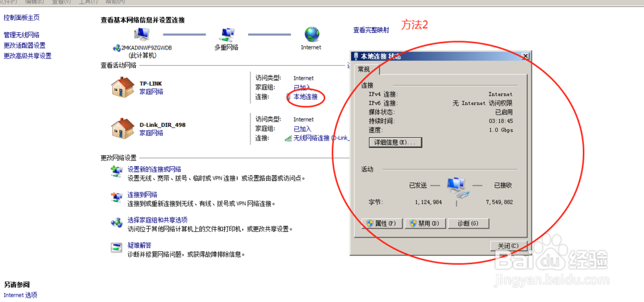Close the 本地连接 状态 dialog with X
The image size is (644, 302).
tap(525, 56)
